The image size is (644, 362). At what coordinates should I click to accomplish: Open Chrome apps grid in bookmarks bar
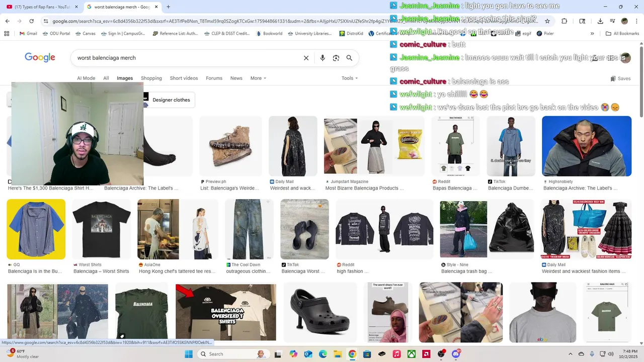pyautogui.click(x=7, y=34)
